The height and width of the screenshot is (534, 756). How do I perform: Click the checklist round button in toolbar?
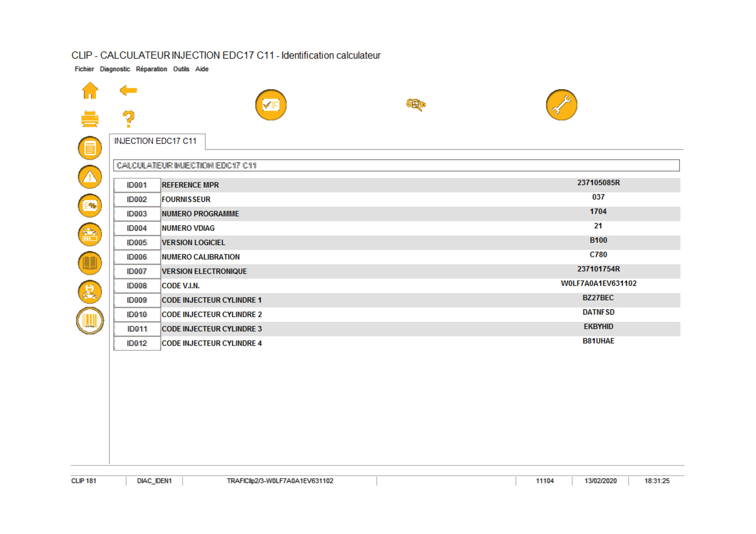point(271,105)
